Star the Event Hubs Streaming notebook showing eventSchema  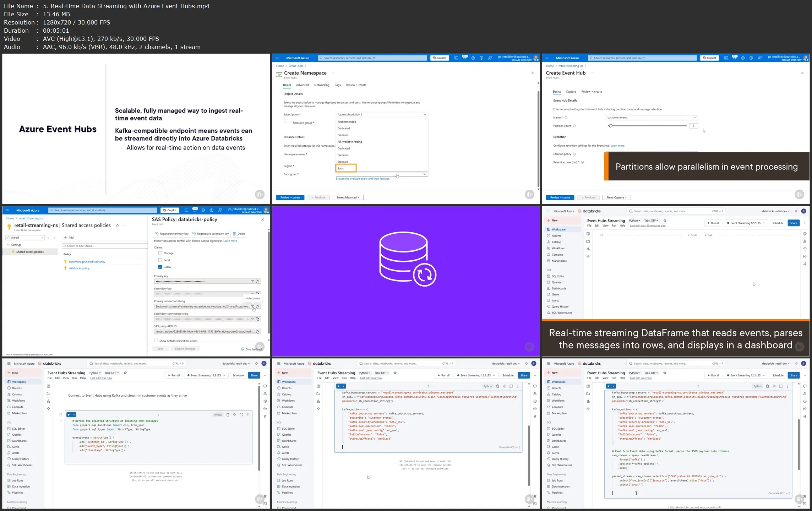125,373
